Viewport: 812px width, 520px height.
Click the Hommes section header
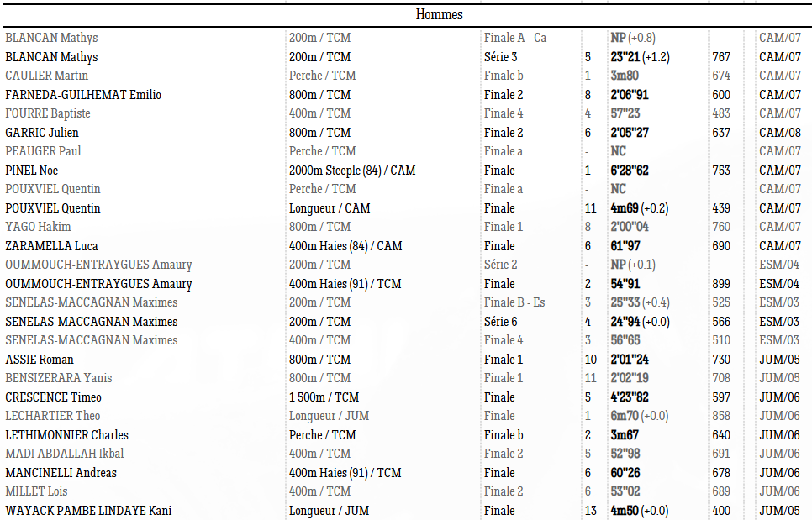[x=439, y=14]
